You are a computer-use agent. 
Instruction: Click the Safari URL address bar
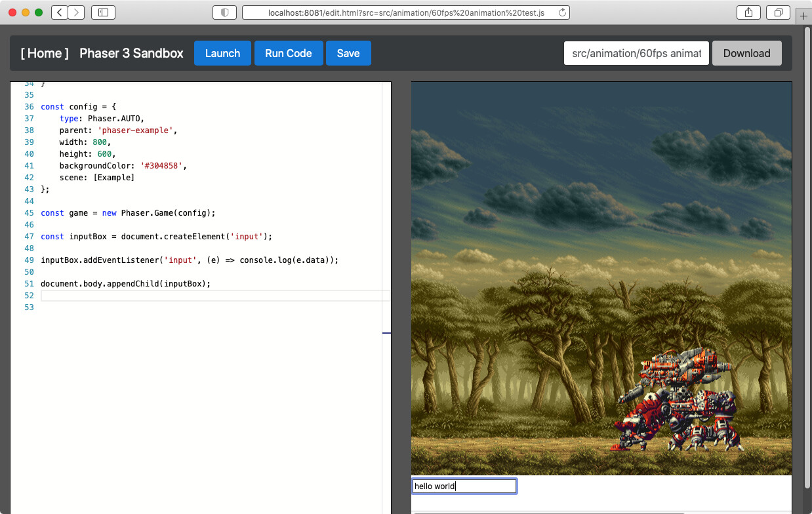[406, 12]
